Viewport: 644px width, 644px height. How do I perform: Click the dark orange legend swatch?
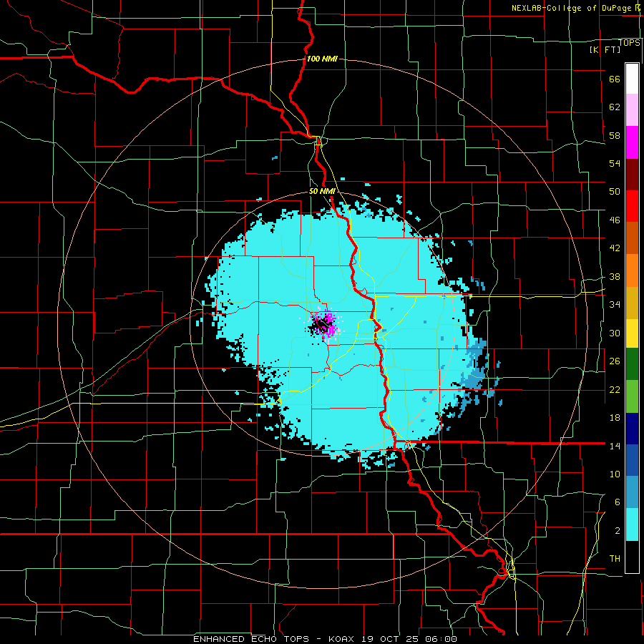click(x=632, y=238)
